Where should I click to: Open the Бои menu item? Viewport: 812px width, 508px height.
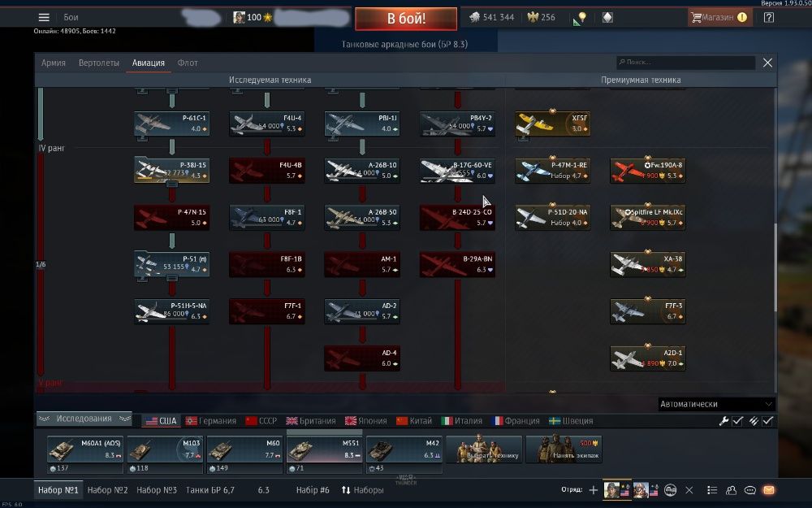click(71, 18)
